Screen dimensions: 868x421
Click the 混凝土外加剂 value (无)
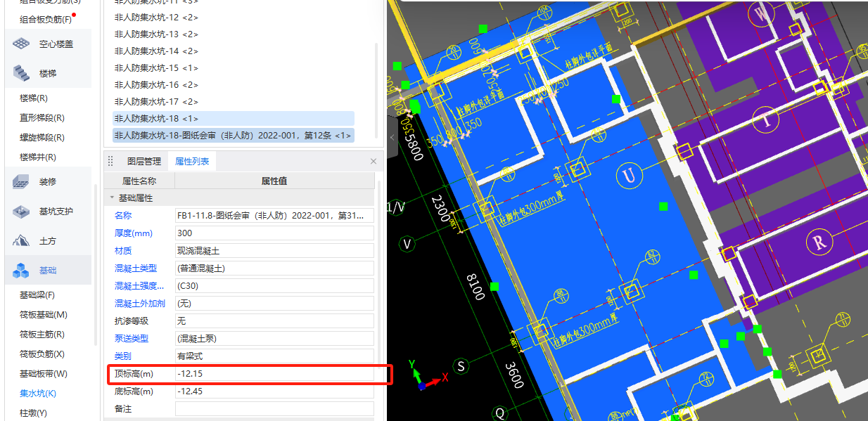pos(274,304)
